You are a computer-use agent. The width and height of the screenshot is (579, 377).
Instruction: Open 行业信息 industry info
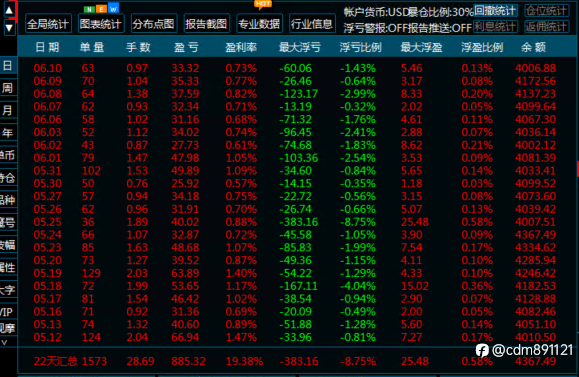pyautogui.click(x=312, y=24)
